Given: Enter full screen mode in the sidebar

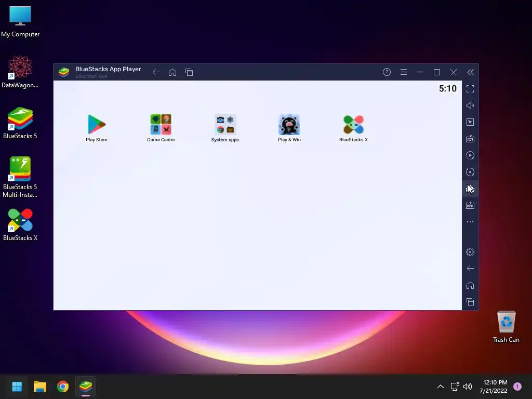Looking at the screenshot, I should (x=470, y=89).
